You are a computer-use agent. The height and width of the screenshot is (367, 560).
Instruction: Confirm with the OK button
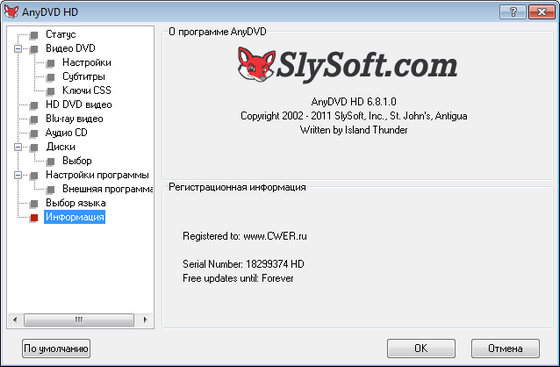(421, 348)
